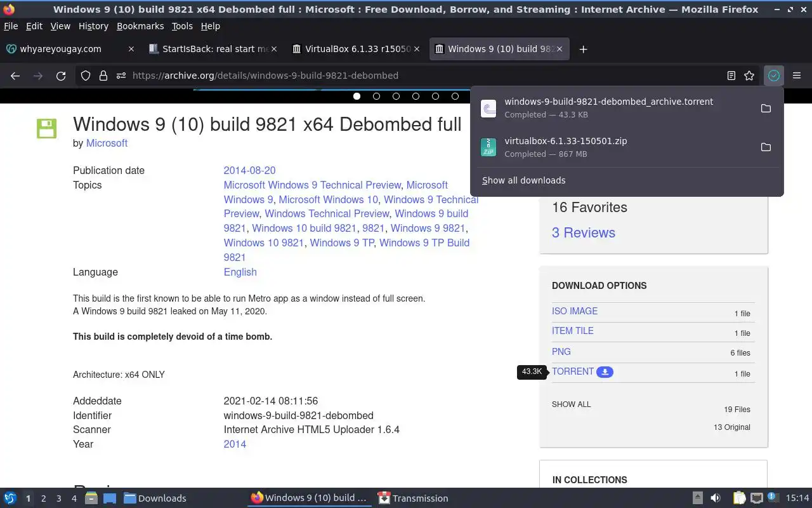Viewport: 812px width, 508px height.
Task: Select the third carousel dot indicator
Action: (396, 97)
